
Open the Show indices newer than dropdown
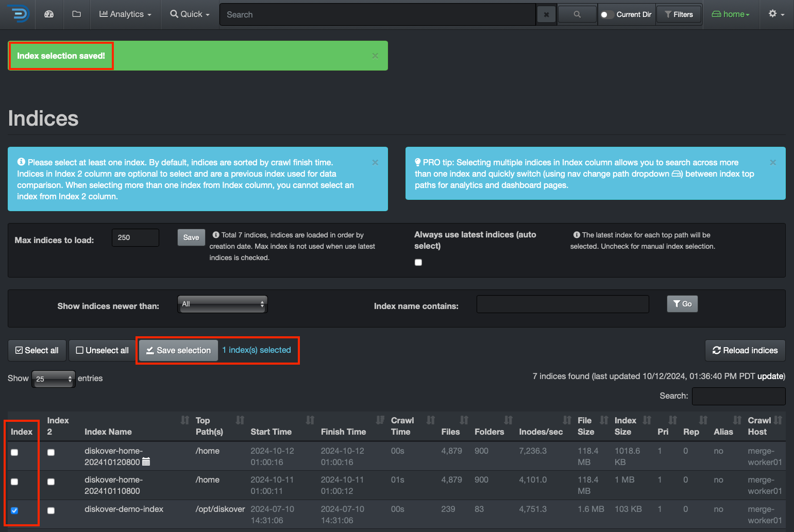(x=222, y=304)
